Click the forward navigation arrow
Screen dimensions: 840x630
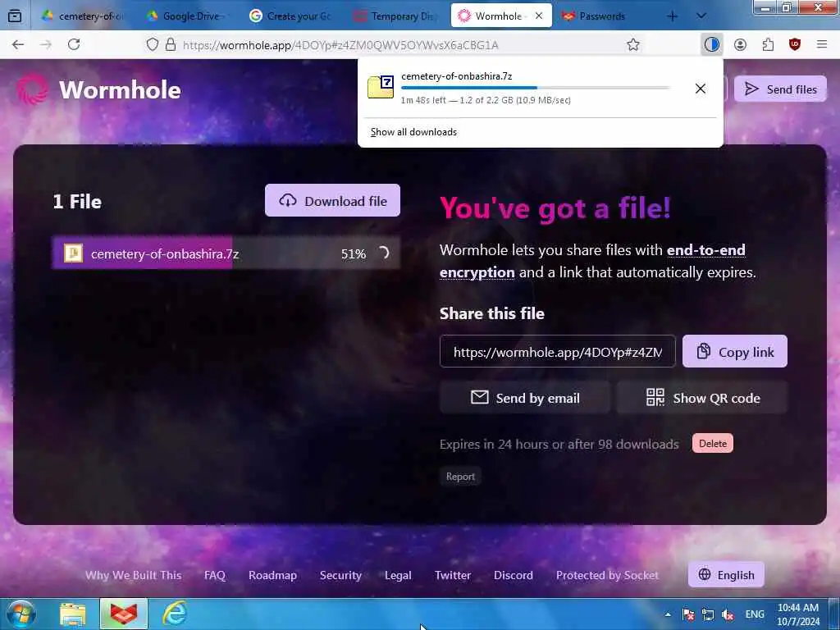pyautogui.click(x=46, y=44)
